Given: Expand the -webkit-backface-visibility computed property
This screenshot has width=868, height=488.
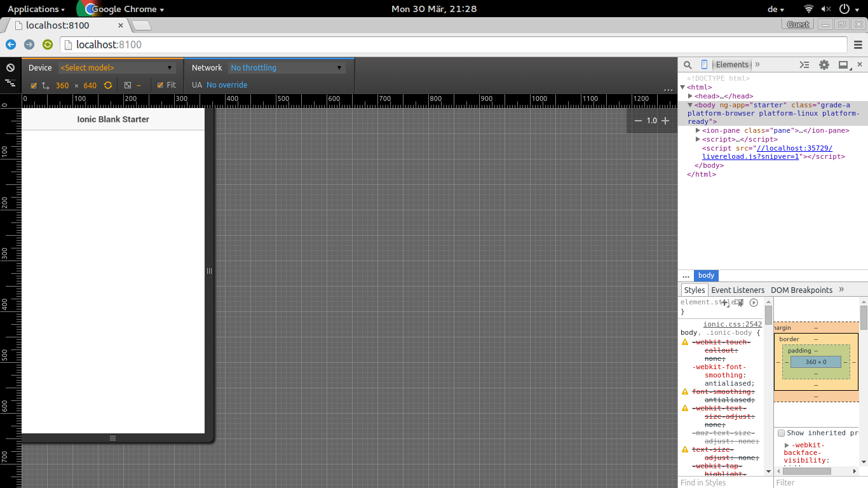Looking at the screenshot, I should 787,445.
